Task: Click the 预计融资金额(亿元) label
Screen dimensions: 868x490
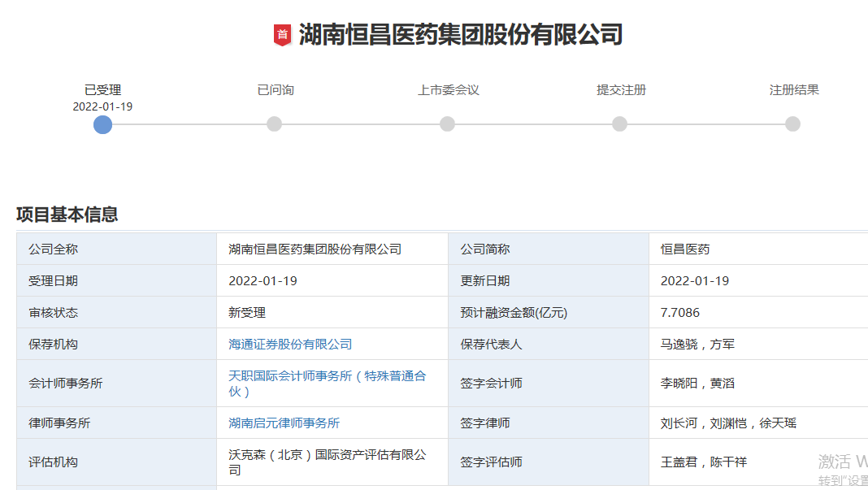Action: click(514, 312)
